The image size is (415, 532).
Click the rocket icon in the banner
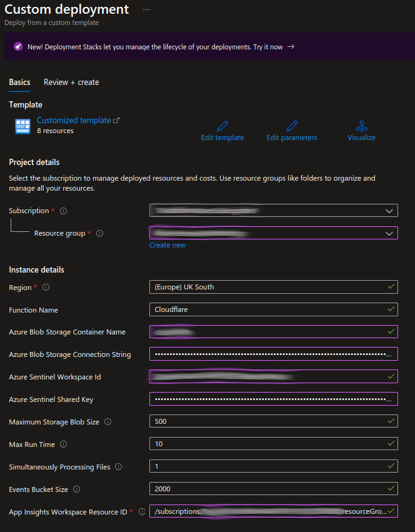tap(18, 46)
